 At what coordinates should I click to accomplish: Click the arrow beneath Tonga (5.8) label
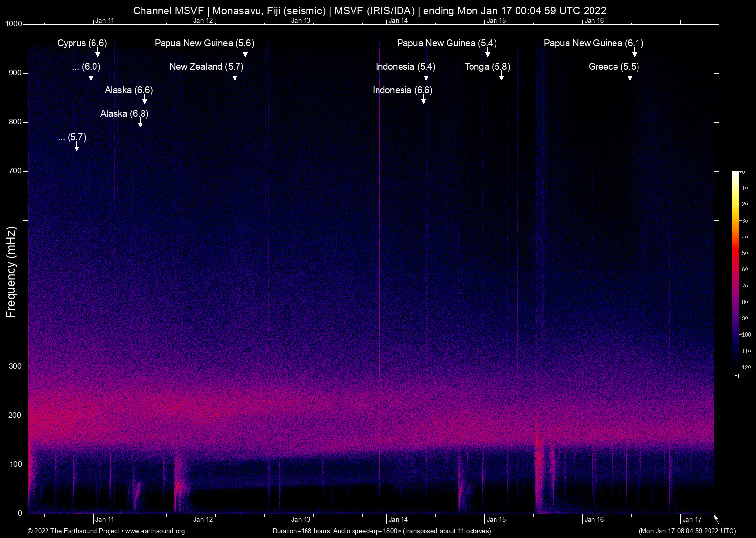click(x=501, y=76)
